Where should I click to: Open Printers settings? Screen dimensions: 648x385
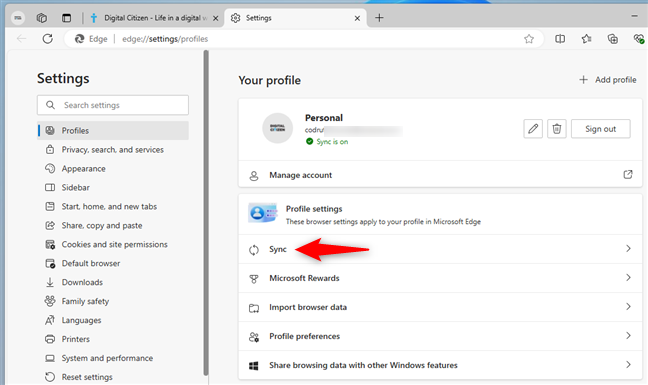coord(113,339)
